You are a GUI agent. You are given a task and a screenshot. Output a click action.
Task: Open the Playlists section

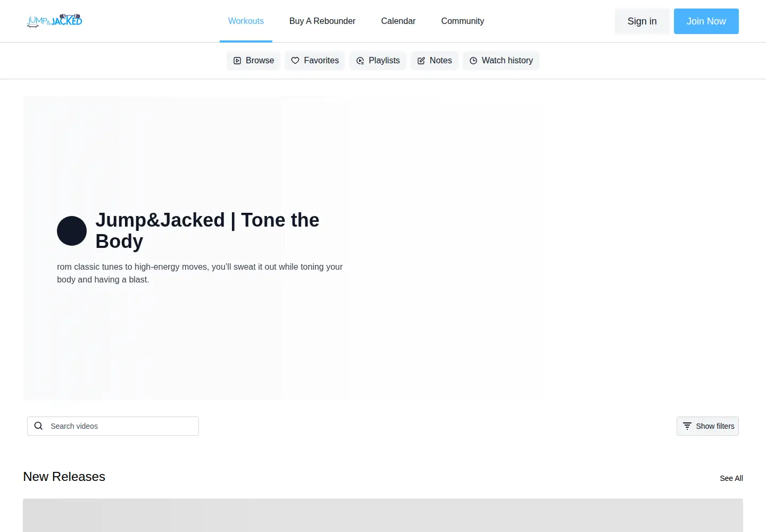click(x=378, y=61)
